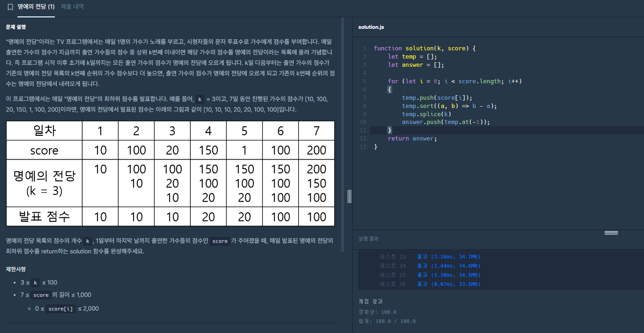Image resolution: width=644 pixels, height=333 pixels.
Task: Click the horizontal splitter above 실행 결과
Action: 611,233
